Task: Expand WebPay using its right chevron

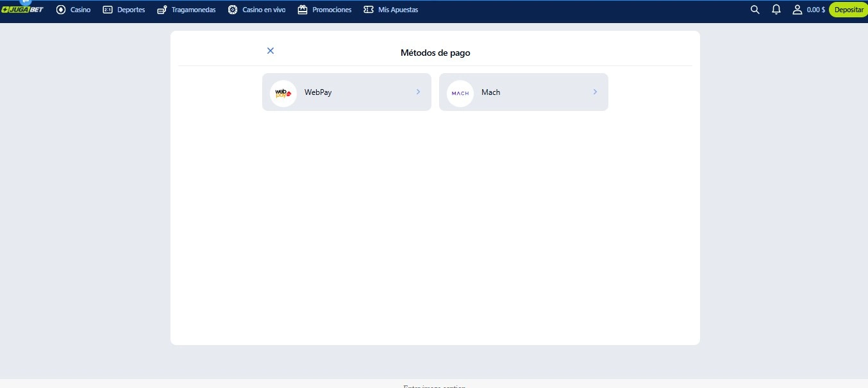Action: pyautogui.click(x=418, y=92)
